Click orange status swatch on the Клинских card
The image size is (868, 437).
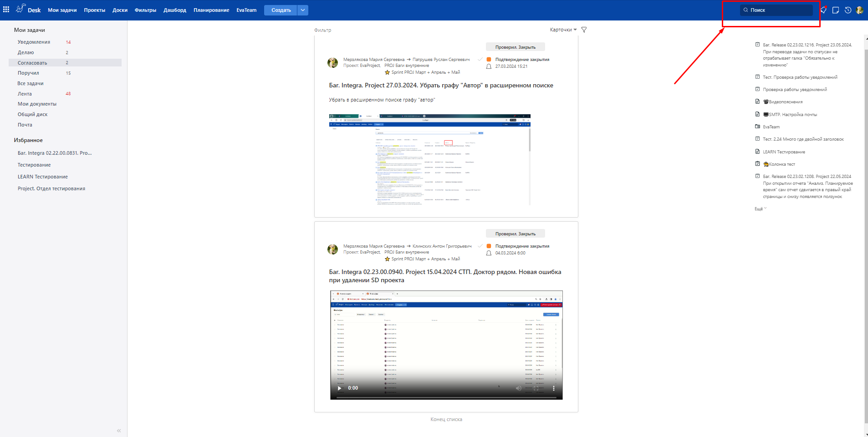tap(489, 246)
